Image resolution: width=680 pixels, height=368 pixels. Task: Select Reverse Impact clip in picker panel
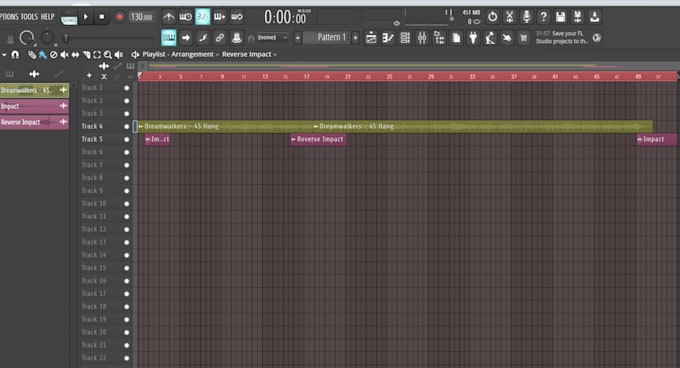pyautogui.click(x=34, y=122)
